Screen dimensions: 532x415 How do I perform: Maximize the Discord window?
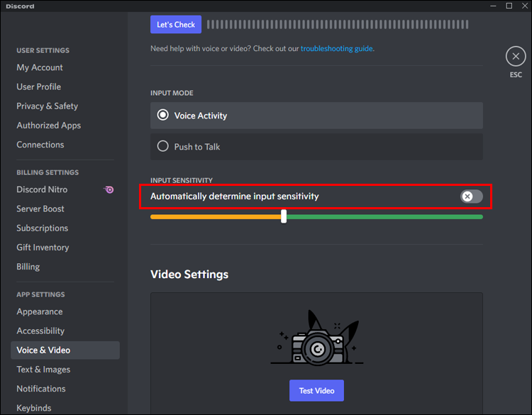tap(509, 6)
